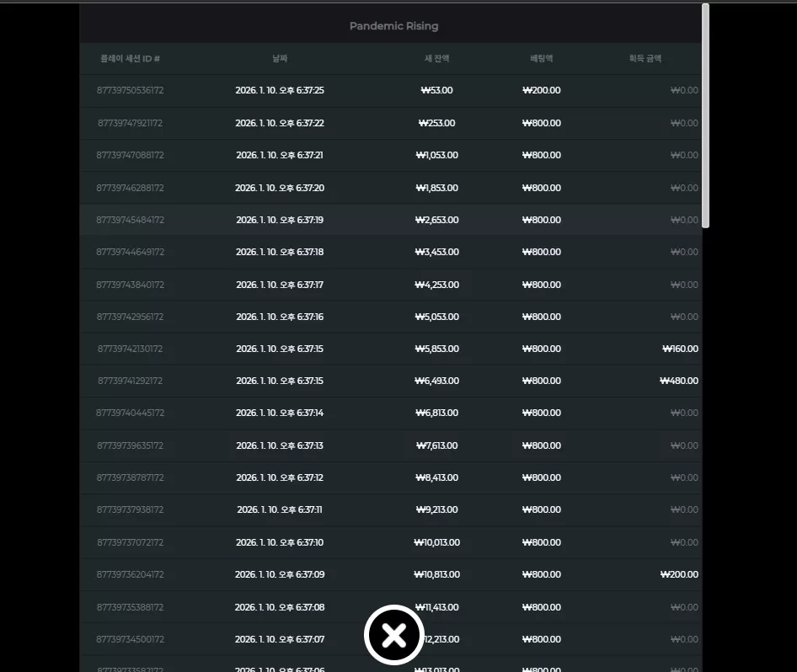797x672 pixels.
Task: Click the 새 잔액 column header
Action: click(x=436, y=58)
